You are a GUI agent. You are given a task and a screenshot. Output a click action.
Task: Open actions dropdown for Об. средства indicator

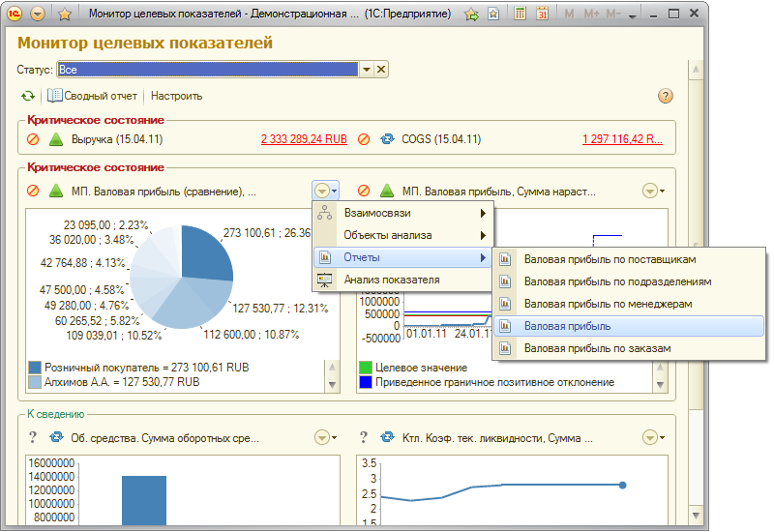click(326, 437)
